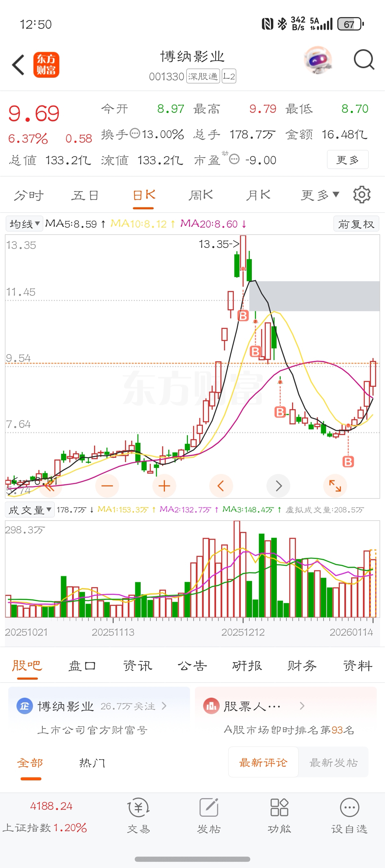Zoom out chart with minus button
This screenshot has width=385, height=868.
click(107, 486)
